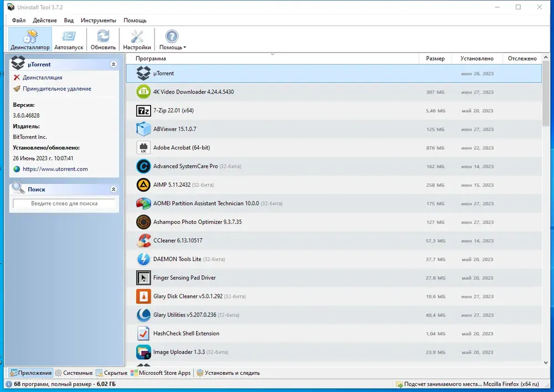The width and height of the screenshot is (554, 392).
Task: Select the AOMEI Partition Assistant icon
Action: [x=143, y=203]
